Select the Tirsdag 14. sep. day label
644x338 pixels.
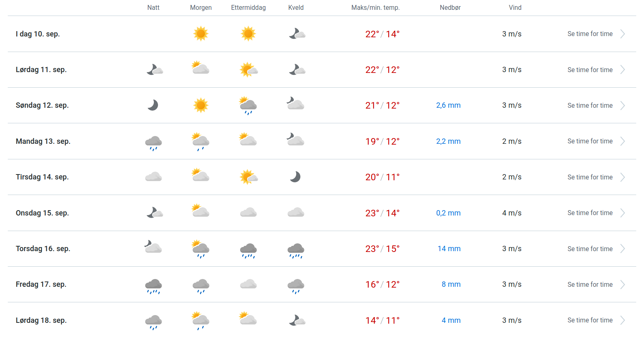pyautogui.click(x=42, y=177)
